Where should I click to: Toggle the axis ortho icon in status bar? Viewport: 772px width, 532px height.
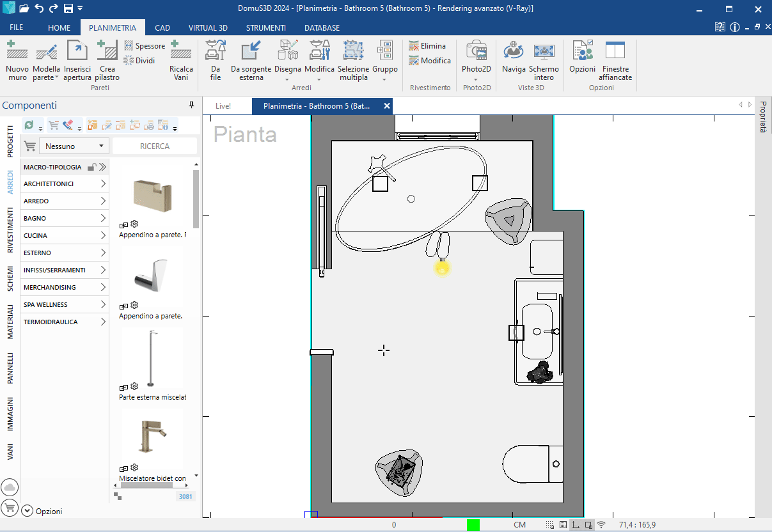click(576, 525)
